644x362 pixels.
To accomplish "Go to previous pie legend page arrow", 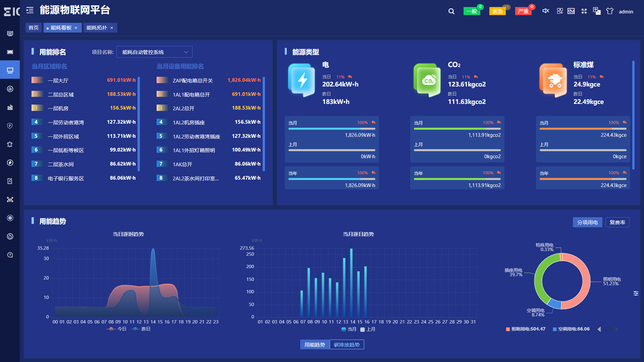I will 599,329.
